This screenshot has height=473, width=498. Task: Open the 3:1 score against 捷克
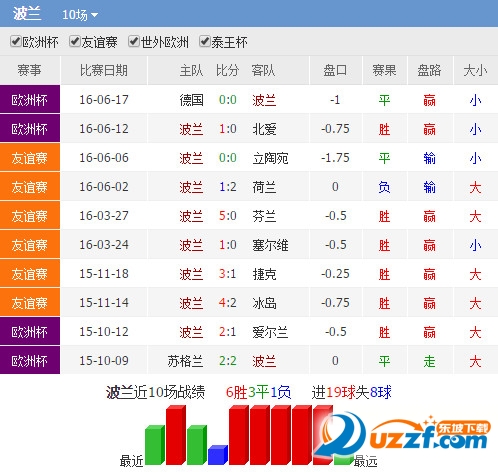(x=228, y=274)
